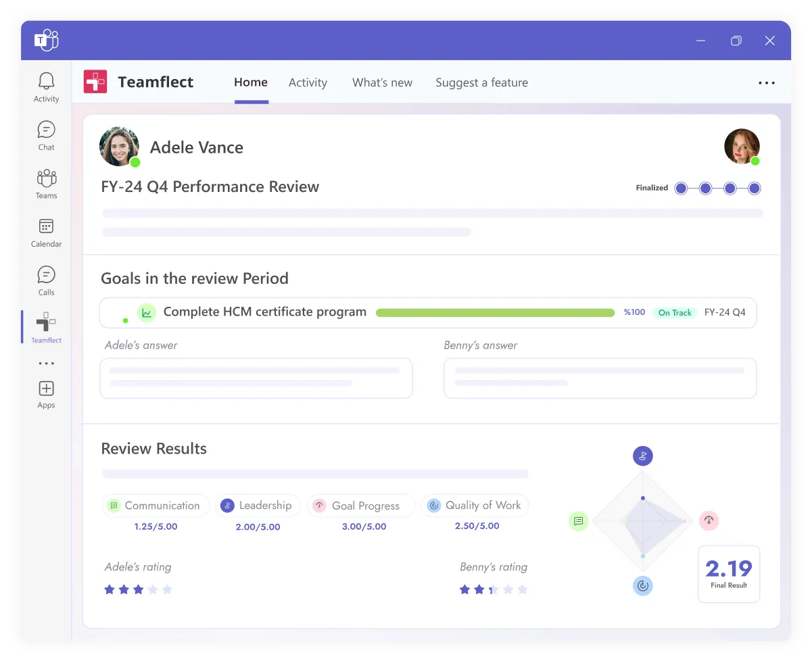812x663 pixels.
Task: Open the Suggest a feature tab
Action: point(481,82)
